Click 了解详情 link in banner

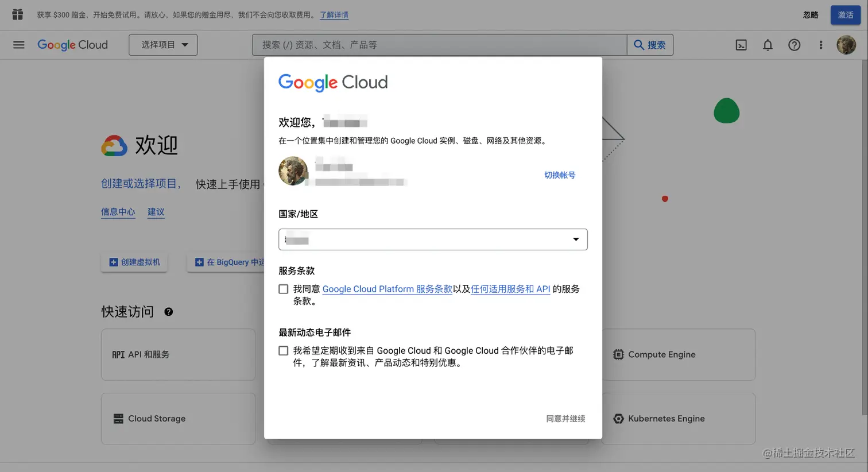334,15
